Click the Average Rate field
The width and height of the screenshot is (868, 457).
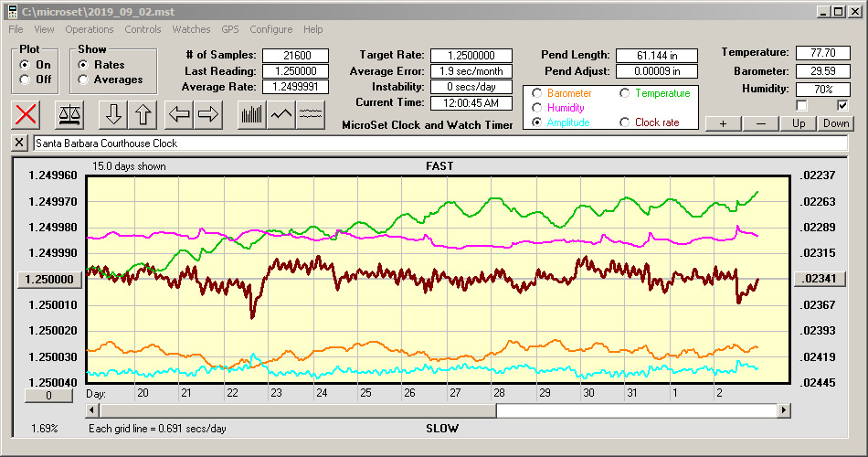tap(296, 87)
